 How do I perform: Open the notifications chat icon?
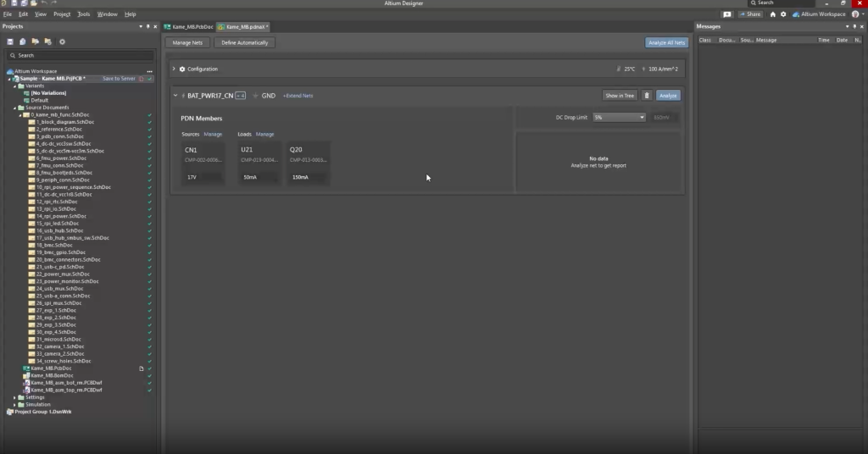click(726, 14)
